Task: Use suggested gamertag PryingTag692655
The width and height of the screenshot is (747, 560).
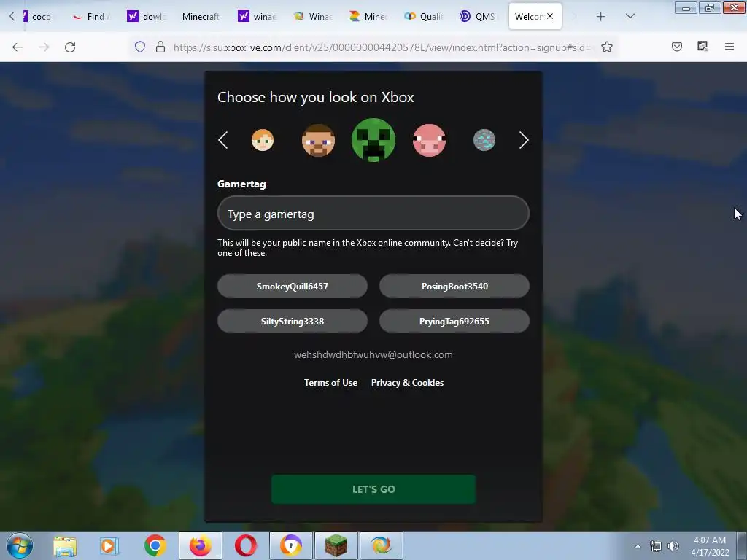Action: [454, 322]
